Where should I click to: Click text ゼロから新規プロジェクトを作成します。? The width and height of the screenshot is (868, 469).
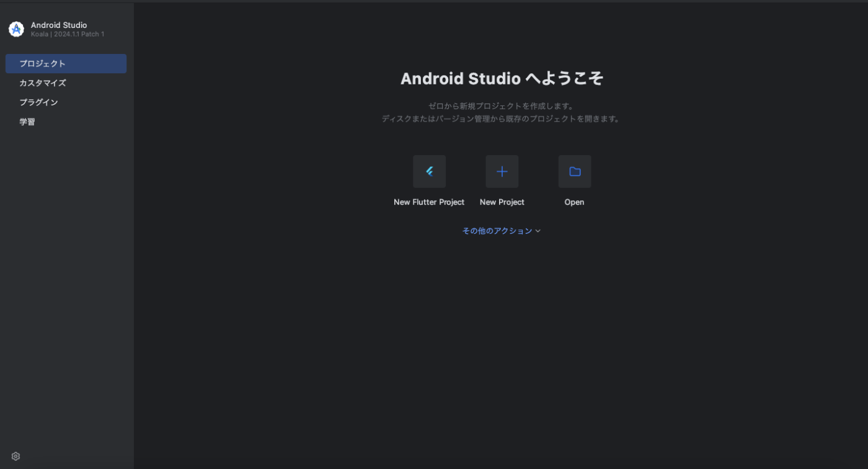click(x=502, y=106)
